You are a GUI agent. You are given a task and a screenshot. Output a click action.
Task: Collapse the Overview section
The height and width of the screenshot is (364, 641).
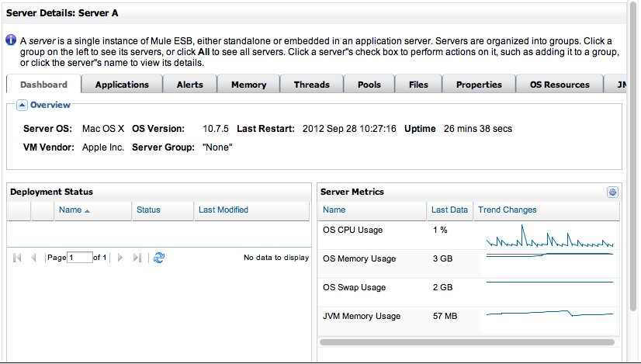tap(22, 106)
